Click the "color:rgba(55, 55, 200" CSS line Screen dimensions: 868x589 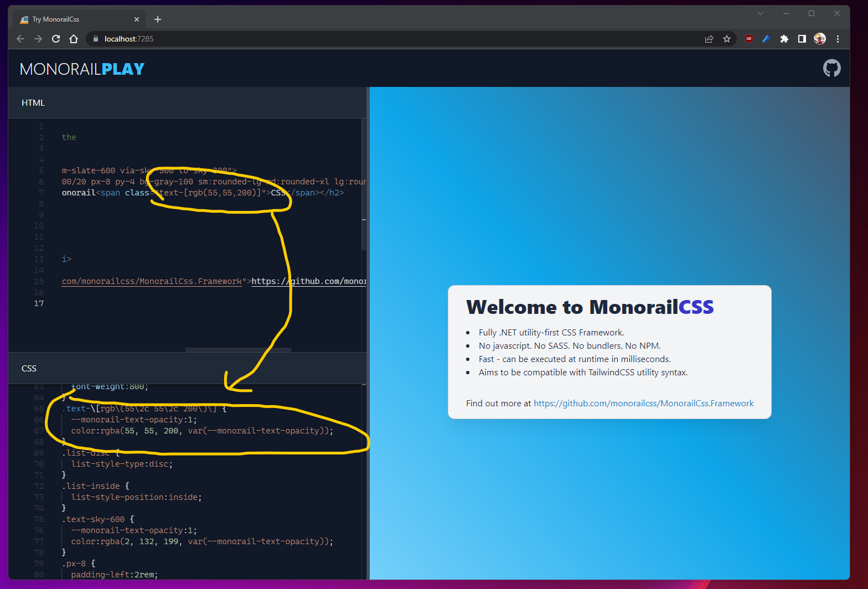point(202,431)
